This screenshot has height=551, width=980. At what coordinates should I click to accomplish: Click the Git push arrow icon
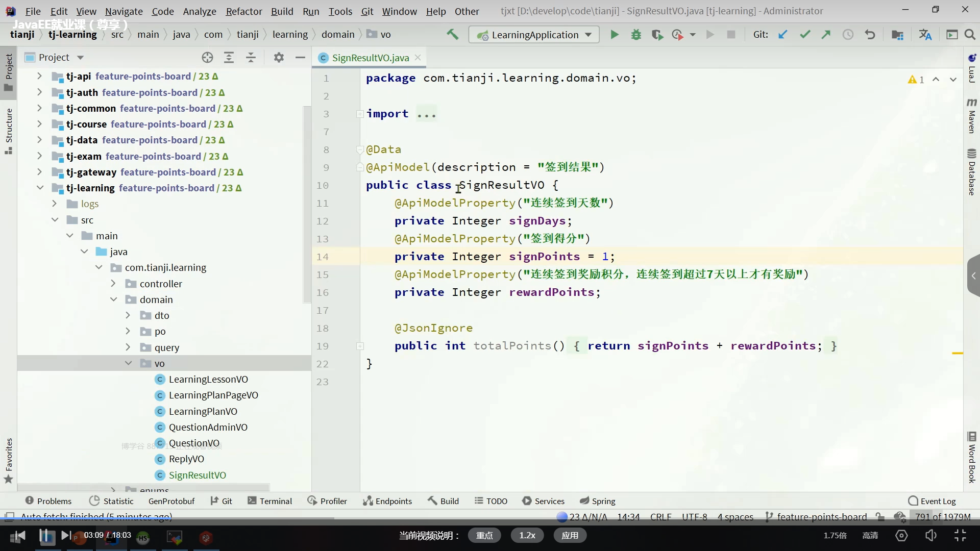coord(826,35)
